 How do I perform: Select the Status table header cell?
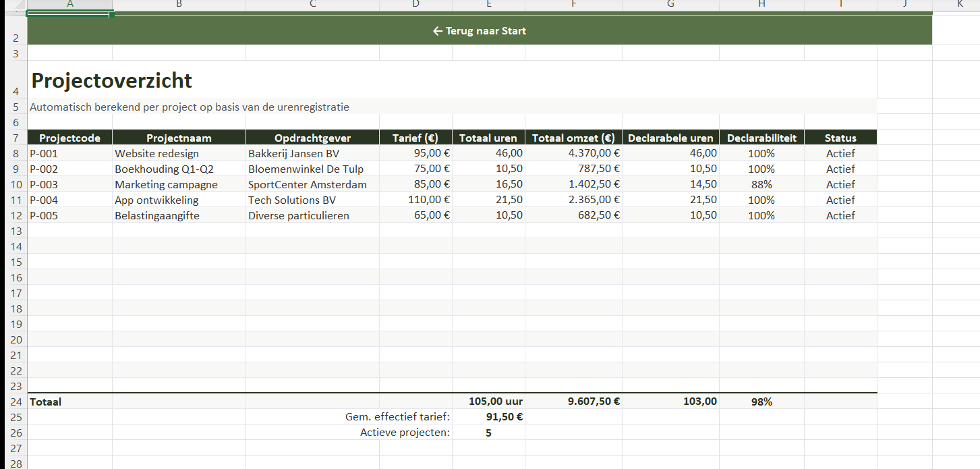pyautogui.click(x=840, y=138)
